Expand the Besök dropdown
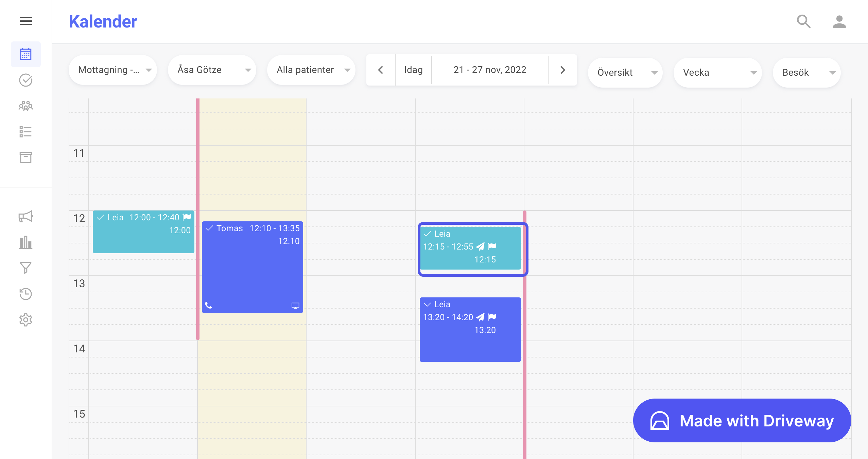The height and width of the screenshot is (459, 868). (807, 73)
